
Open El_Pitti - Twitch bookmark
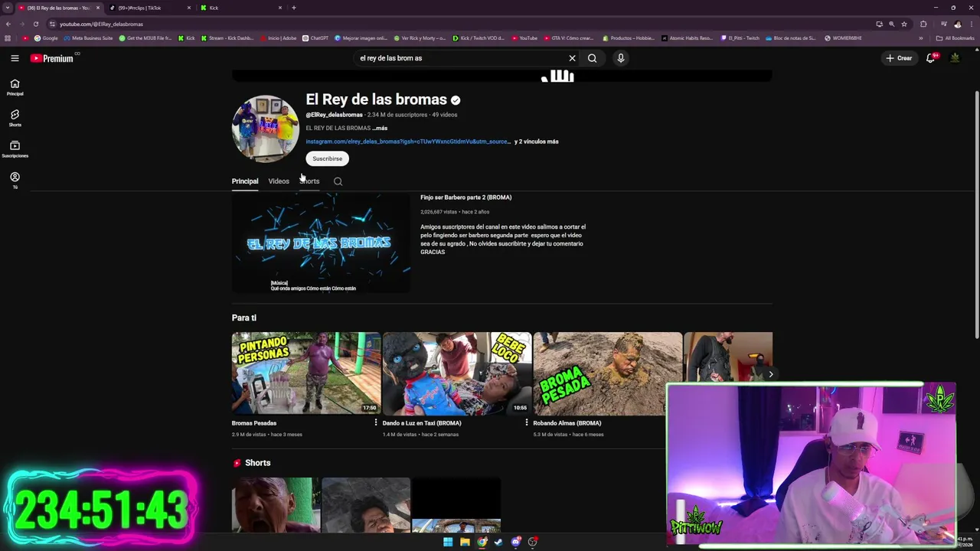pos(740,38)
